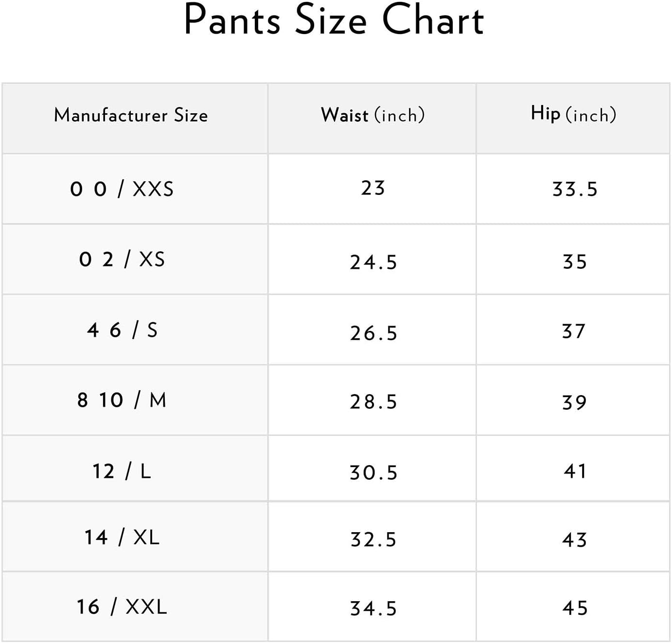The width and height of the screenshot is (672, 643).
Task: Click waist value 23
Action: coord(373,189)
